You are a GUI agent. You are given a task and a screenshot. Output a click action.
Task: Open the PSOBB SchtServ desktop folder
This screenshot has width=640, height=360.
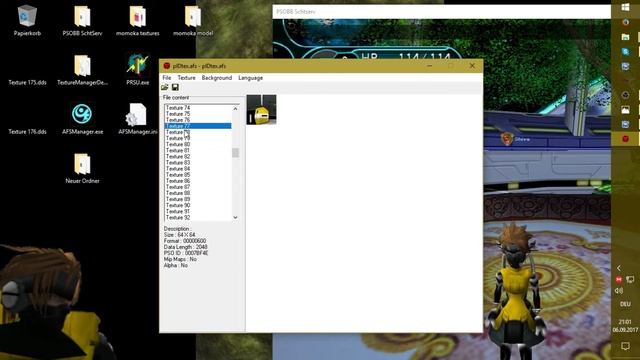tap(82, 20)
